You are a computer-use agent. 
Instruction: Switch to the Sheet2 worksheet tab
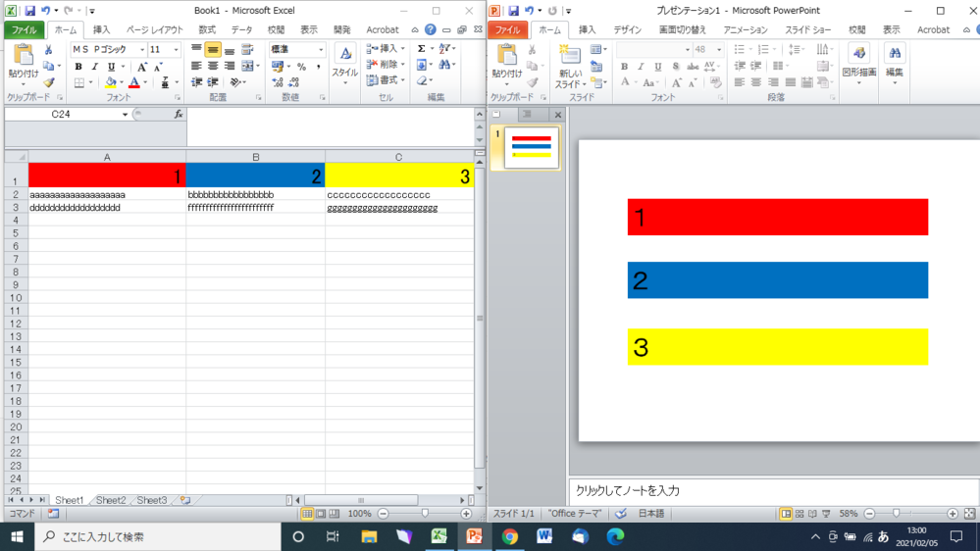[x=110, y=500]
